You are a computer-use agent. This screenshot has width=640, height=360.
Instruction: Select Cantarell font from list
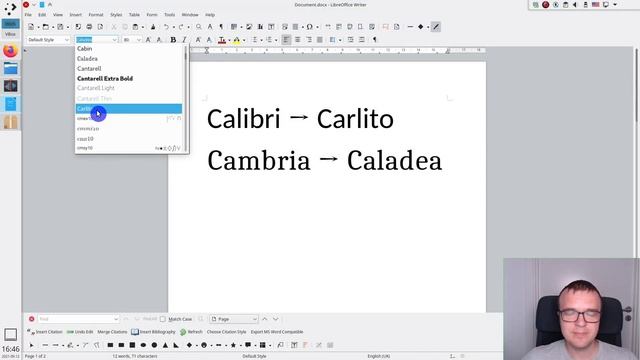click(129, 69)
